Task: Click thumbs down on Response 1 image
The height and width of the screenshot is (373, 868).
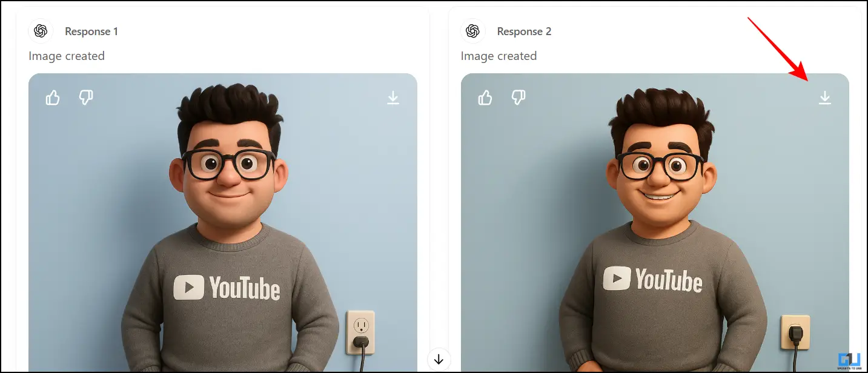Action: coord(86,97)
